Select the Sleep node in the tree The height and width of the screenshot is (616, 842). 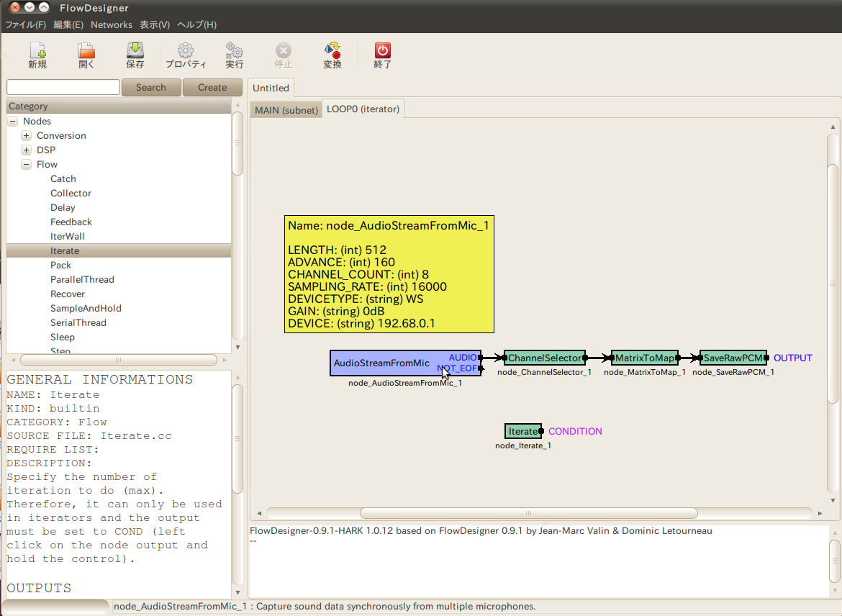coord(63,338)
